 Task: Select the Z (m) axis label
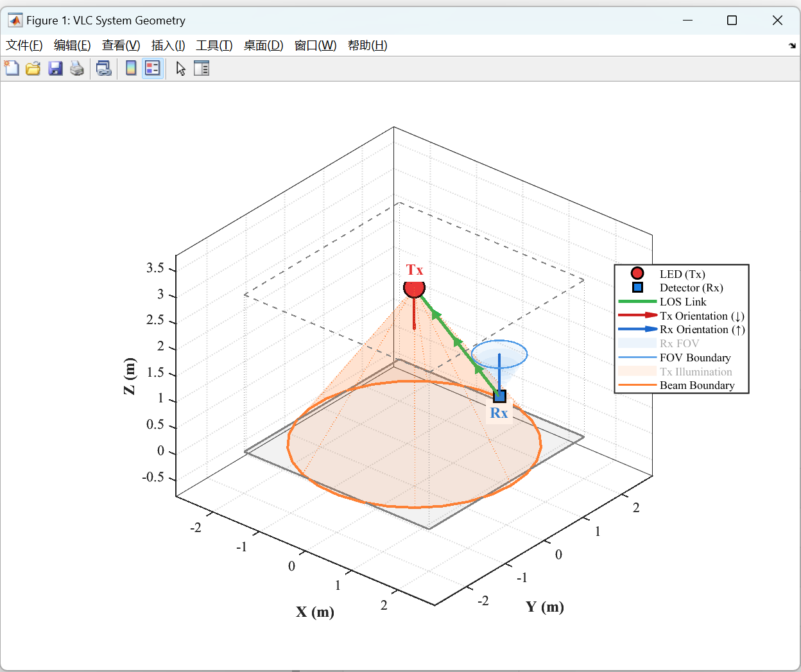tap(130, 376)
